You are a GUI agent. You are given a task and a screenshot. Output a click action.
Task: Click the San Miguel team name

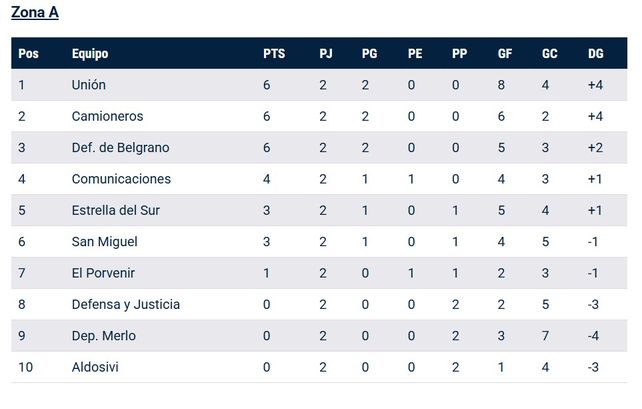pyautogui.click(x=104, y=242)
